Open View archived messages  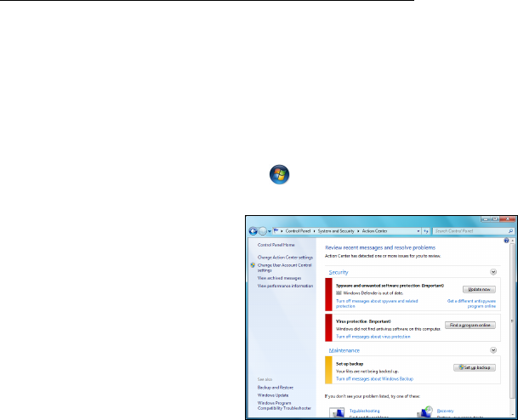[x=279, y=278]
